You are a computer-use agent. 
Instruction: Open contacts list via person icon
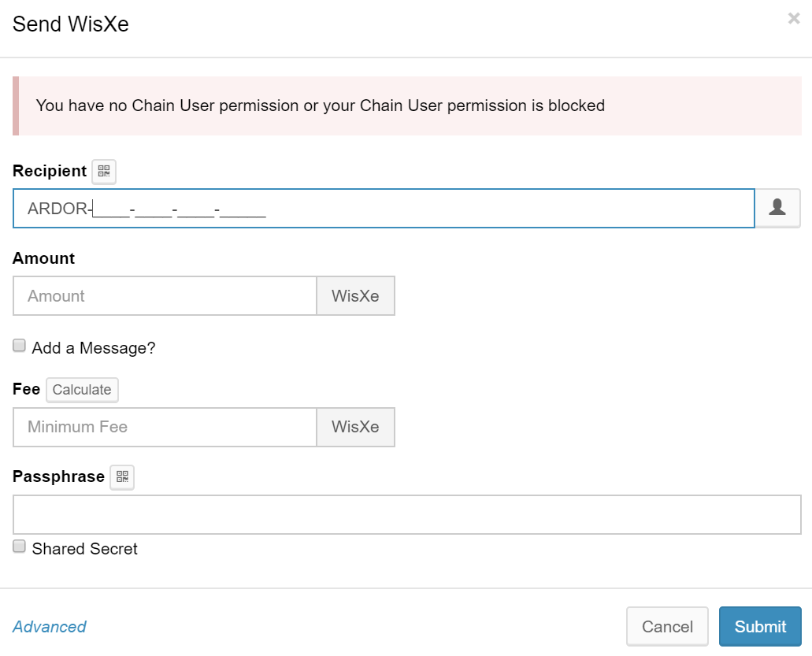pos(777,208)
